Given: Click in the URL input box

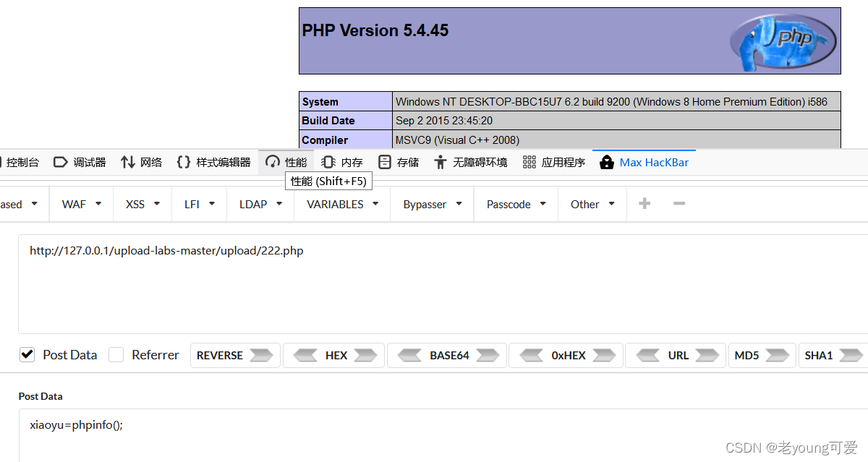Looking at the screenshot, I should [443, 283].
